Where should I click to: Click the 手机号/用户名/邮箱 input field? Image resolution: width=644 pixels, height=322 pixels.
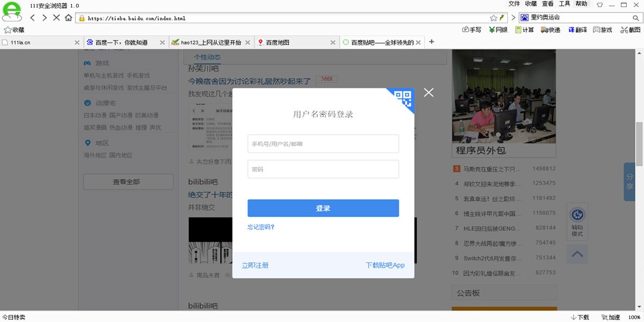pos(323,143)
